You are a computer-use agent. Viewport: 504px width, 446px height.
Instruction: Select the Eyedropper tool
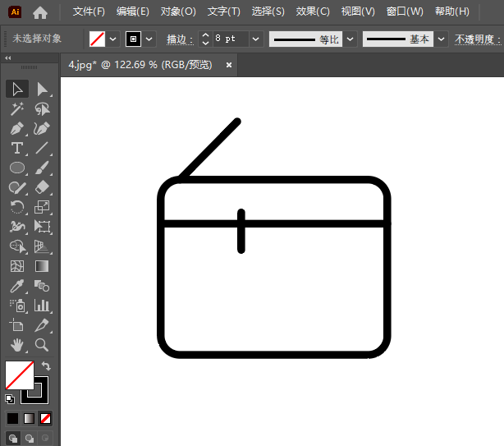click(x=17, y=286)
